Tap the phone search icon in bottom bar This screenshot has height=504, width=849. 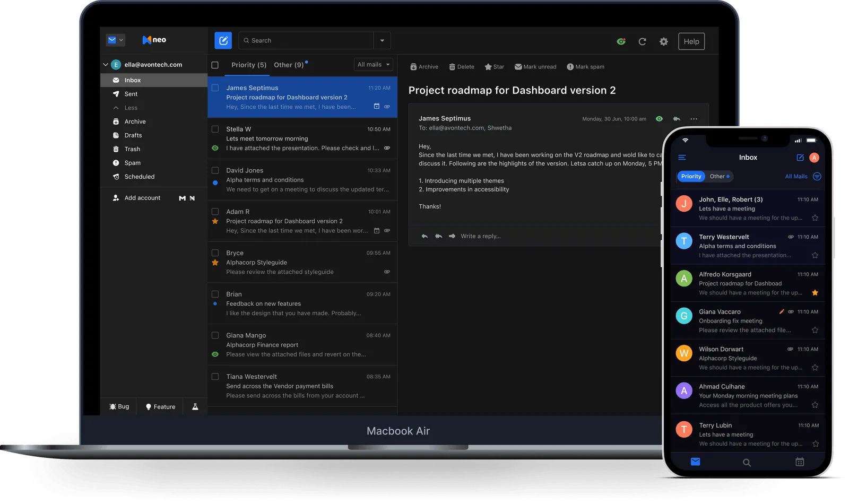747,463
